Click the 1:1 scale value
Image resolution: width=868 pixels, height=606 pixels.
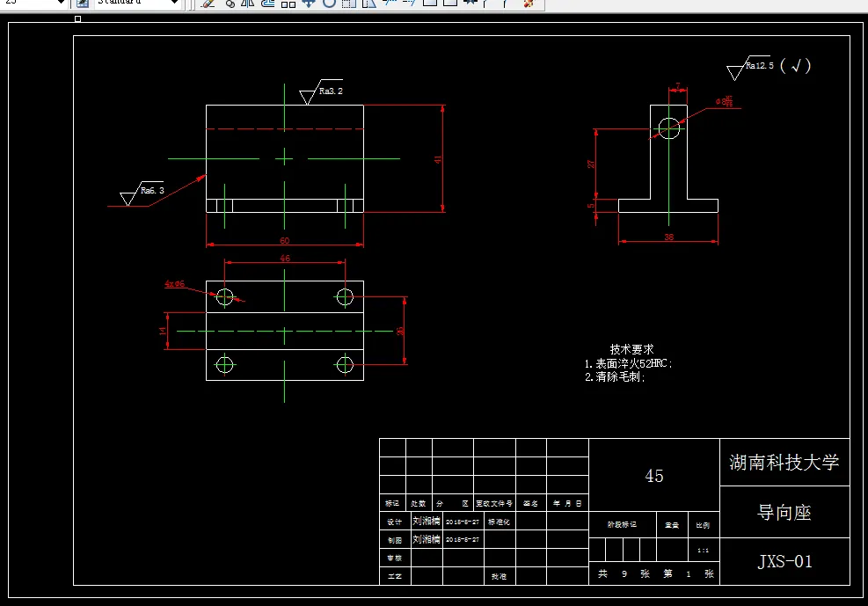pyautogui.click(x=703, y=550)
